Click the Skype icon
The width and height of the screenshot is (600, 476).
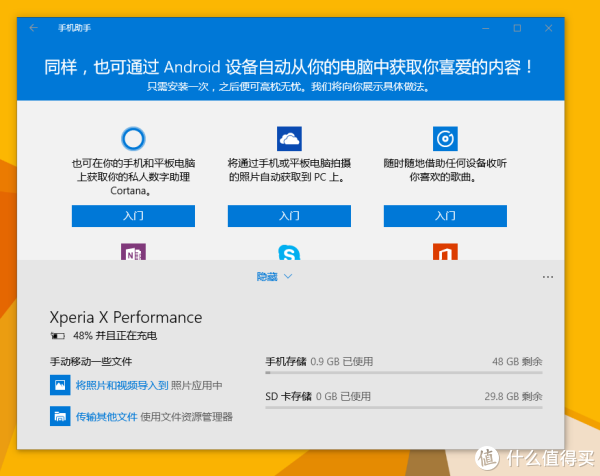click(289, 252)
